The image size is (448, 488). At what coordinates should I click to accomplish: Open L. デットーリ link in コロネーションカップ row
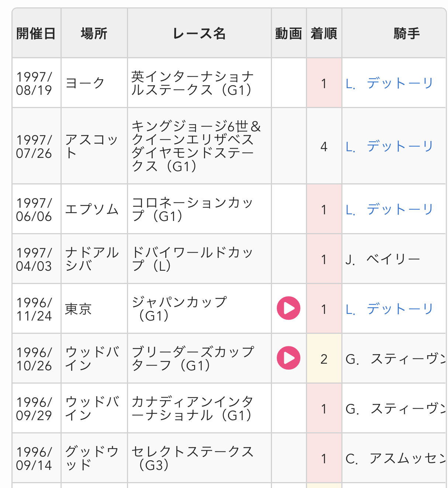click(x=389, y=210)
